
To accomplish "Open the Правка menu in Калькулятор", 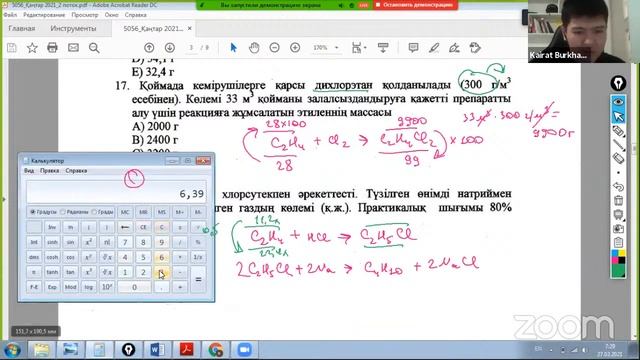I will [49, 171].
